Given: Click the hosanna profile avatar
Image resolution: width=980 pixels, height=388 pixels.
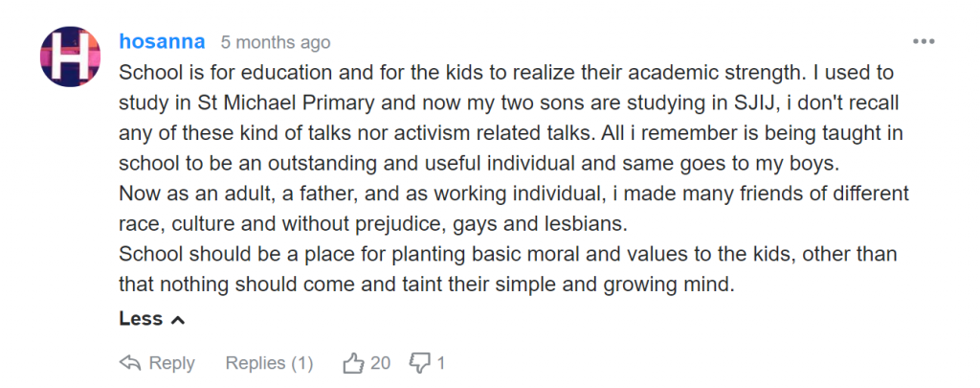Looking at the screenshot, I should [x=70, y=57].
